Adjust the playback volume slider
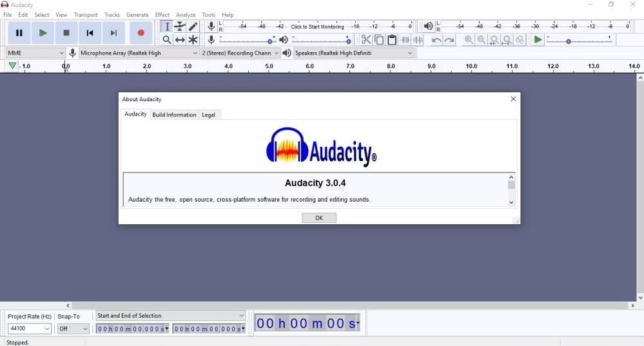 322,40
